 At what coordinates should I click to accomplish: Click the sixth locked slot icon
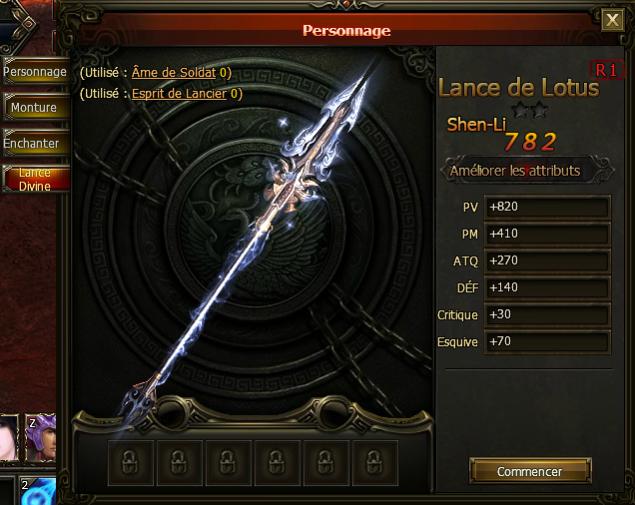tap(375, 462)
